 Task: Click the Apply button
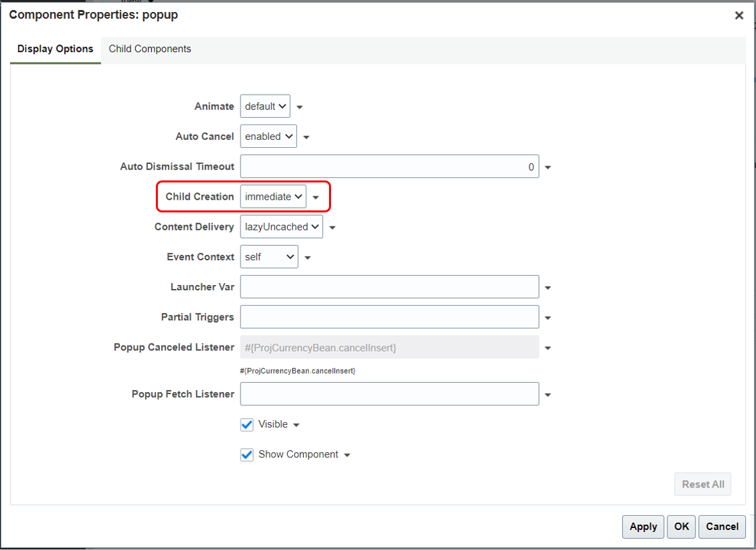(x=643, y=526)
